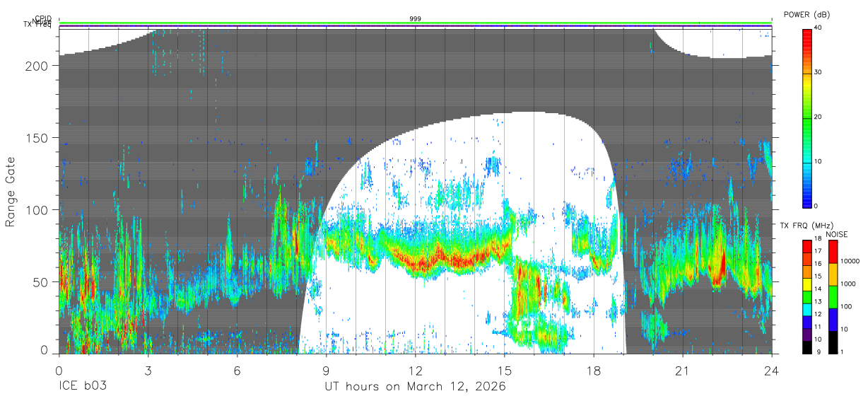Click the cyan segment of the TX FRQ scale
This screenshot has height=401, width=868.
tap(808, 308)
